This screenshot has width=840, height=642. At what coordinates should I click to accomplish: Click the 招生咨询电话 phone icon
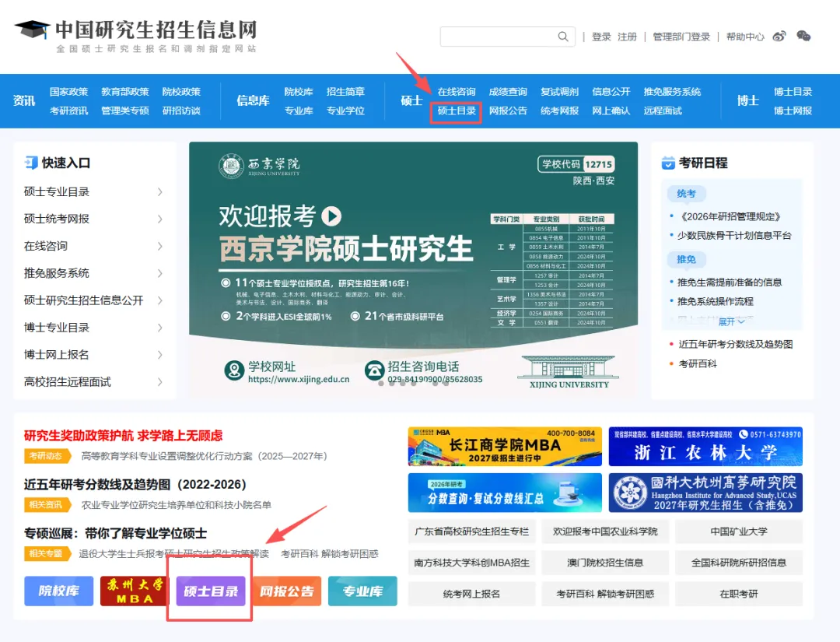[374, 370]
